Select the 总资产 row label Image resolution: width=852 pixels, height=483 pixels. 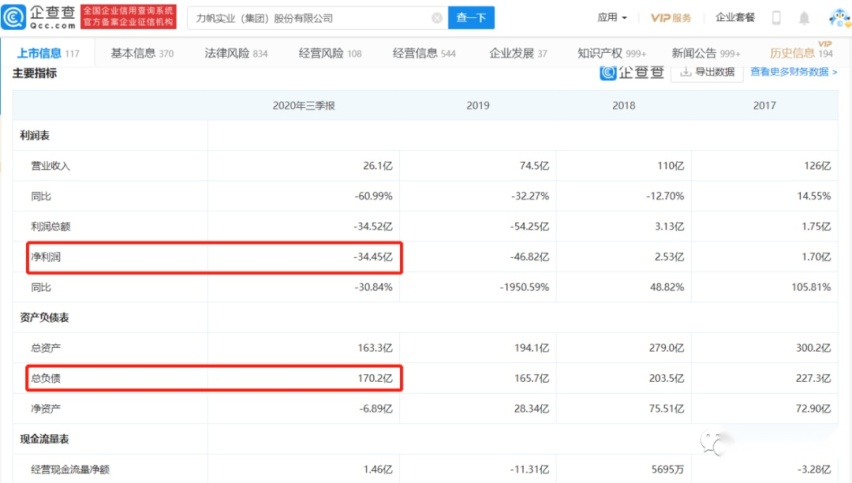pos(45,348)
